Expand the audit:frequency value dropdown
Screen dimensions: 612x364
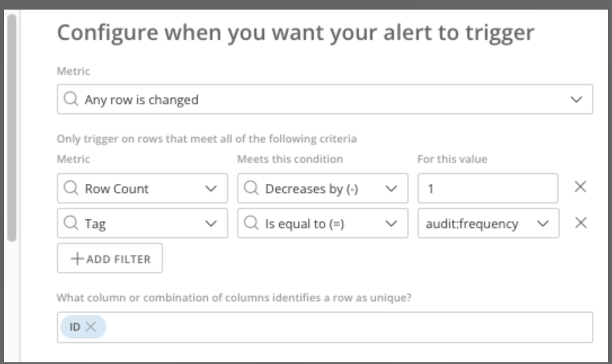543,224
